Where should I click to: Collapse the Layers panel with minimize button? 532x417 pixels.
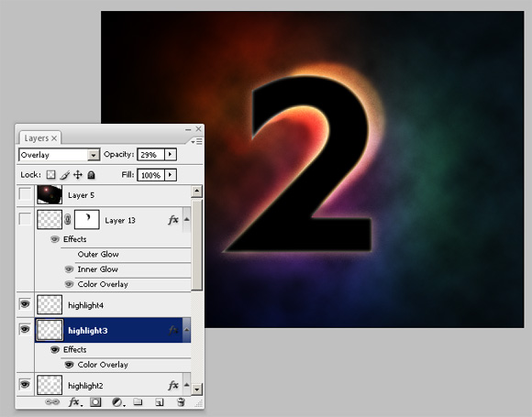coord(188,129)
